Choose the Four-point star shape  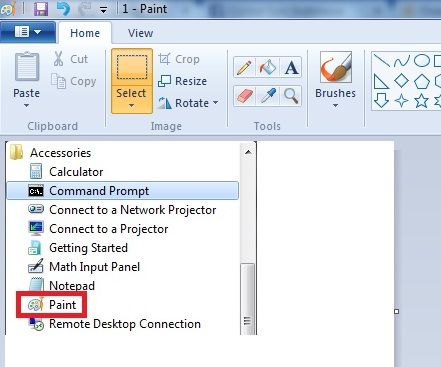click(x=401, y=101)
